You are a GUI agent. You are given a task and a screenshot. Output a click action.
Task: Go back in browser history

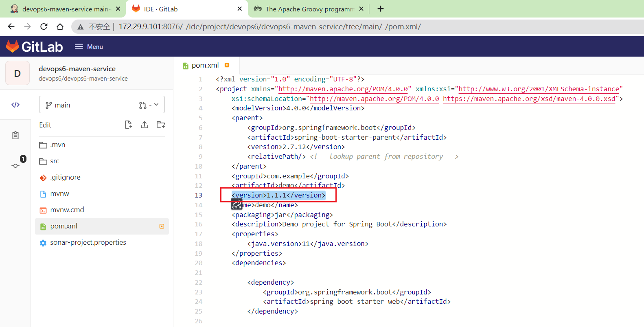(x=11, y=26)
